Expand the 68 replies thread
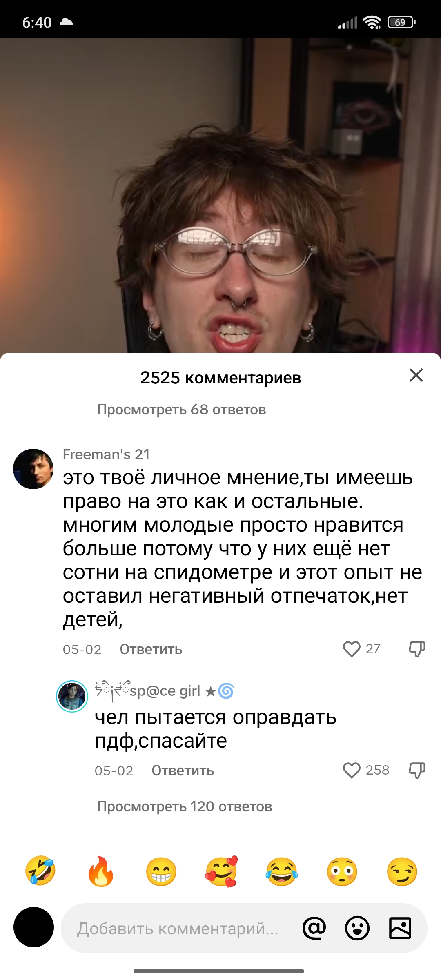 tap(181, 410)
